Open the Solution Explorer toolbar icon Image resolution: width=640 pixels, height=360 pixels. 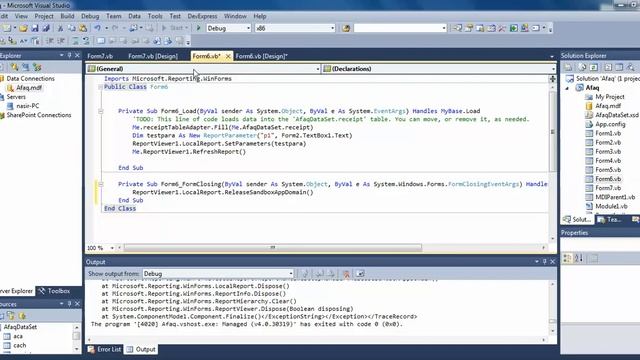[x=458, y=28]
